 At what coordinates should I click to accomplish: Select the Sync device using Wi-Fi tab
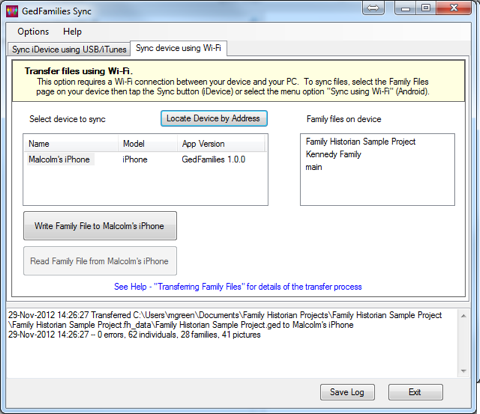tap(178, 48)
